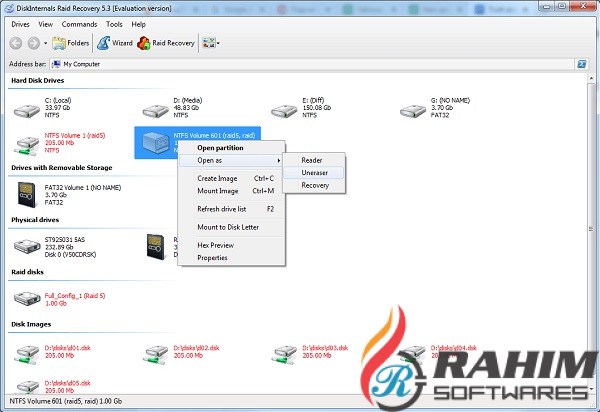Click the view mode icon in toolbar
The image size is (600, 412).
(x=209, y=43)
